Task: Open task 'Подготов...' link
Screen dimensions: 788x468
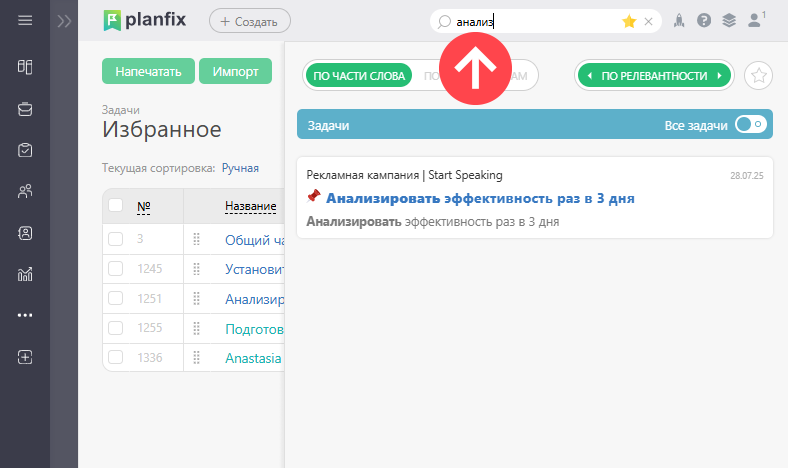Action: (x=254, y=329)
